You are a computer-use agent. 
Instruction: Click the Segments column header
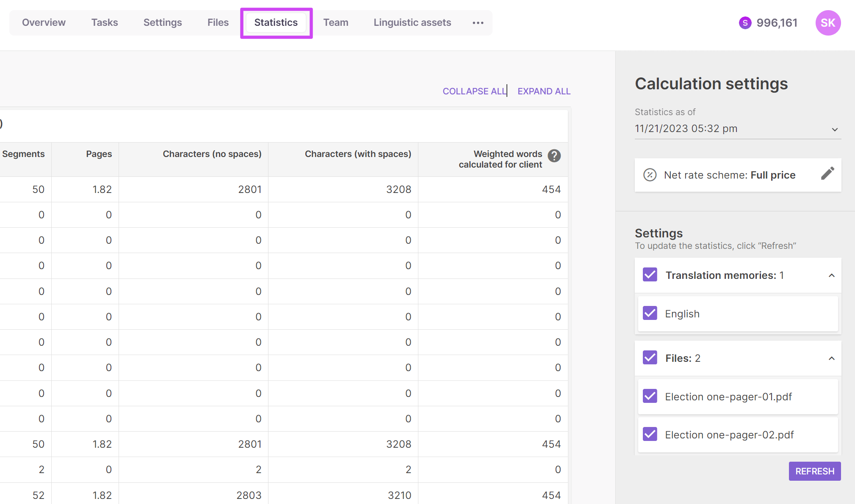(23, 154)
